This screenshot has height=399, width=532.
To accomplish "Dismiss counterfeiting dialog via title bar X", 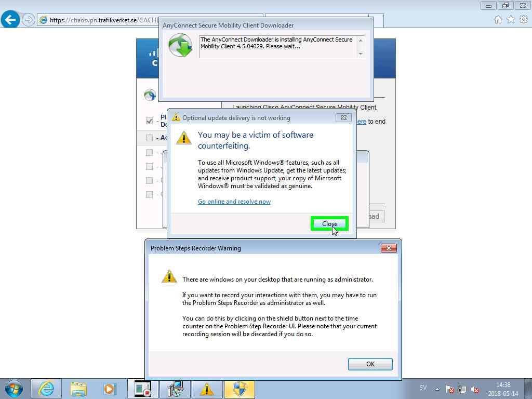I will (x=343, y=117).
